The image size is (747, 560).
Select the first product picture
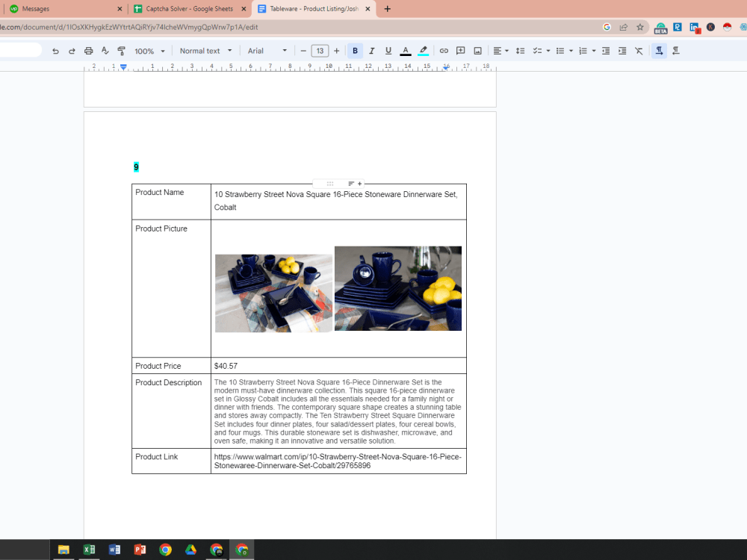click(x=273, y=293)
